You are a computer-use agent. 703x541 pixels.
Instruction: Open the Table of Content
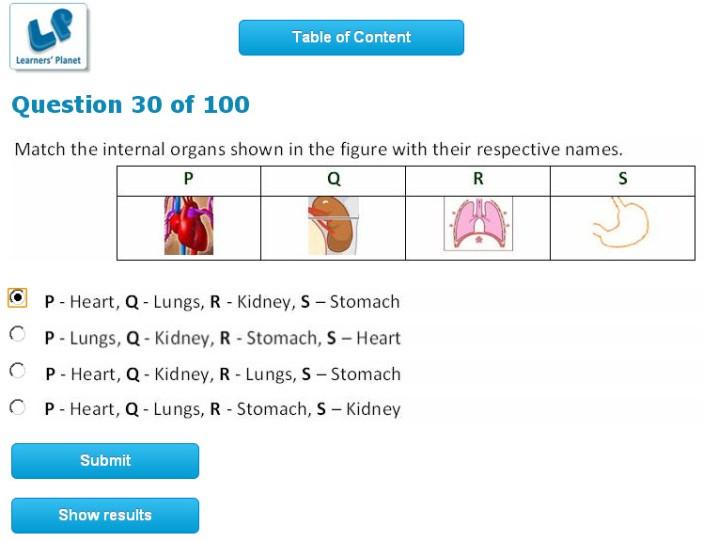(x=351, y=37)
